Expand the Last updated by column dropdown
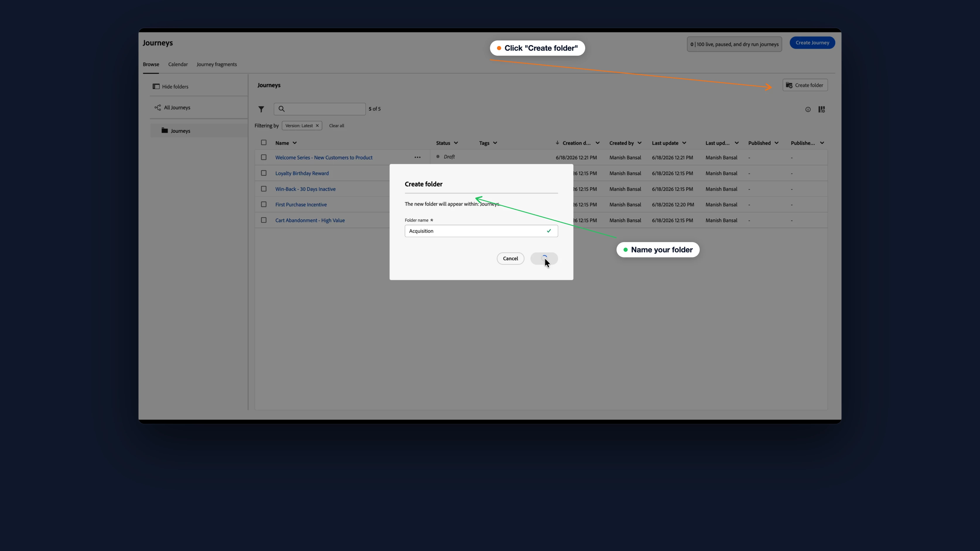This screenshot has height=551, width=980. click(x=737, y=143)
